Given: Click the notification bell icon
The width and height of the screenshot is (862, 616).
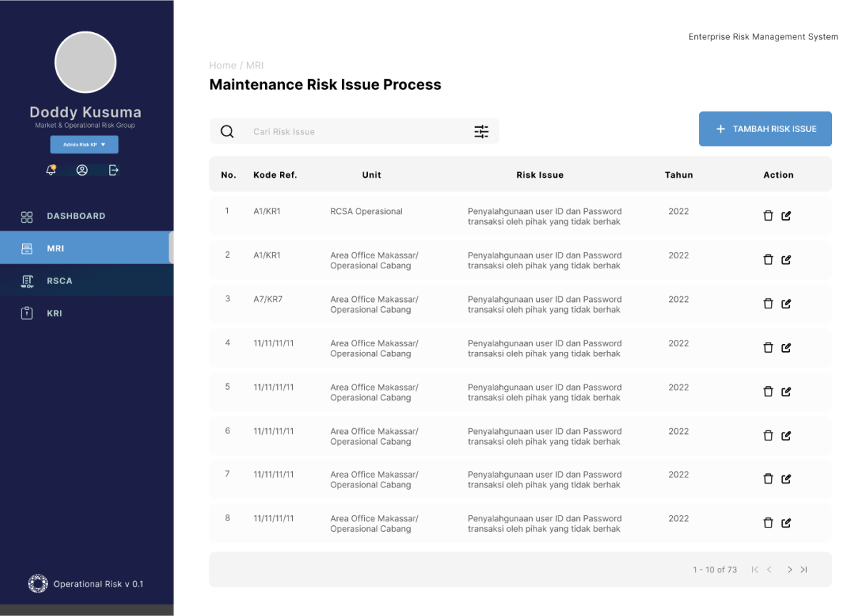Looking at the screenshot, I should tap(51, 170).
